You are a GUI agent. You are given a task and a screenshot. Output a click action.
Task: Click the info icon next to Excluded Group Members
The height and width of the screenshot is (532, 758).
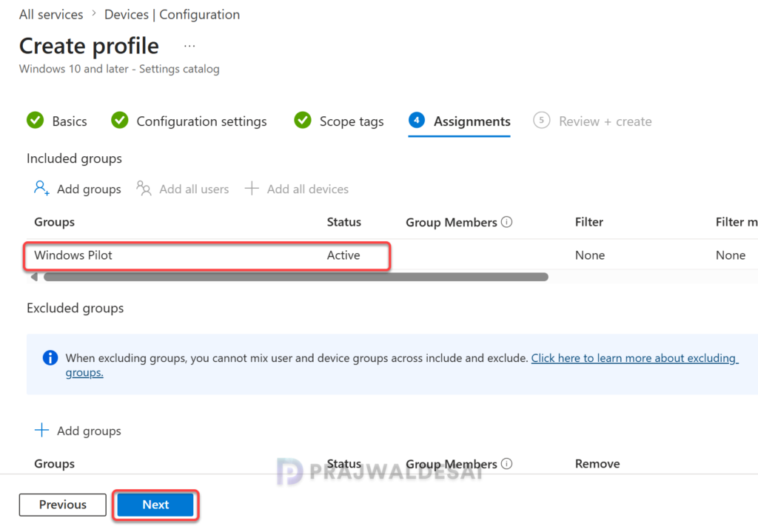click(x=506, y=463)
